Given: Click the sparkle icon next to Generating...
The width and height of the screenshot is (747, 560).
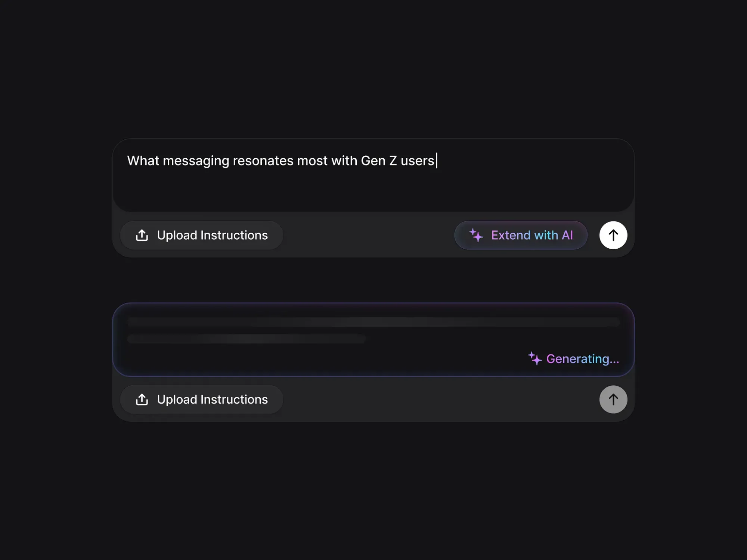Looking at the screenshot, I should (x=535, y=358).
